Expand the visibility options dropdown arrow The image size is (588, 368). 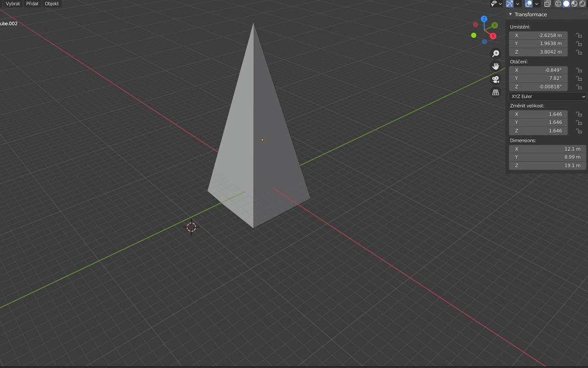(x=501, y=4)
